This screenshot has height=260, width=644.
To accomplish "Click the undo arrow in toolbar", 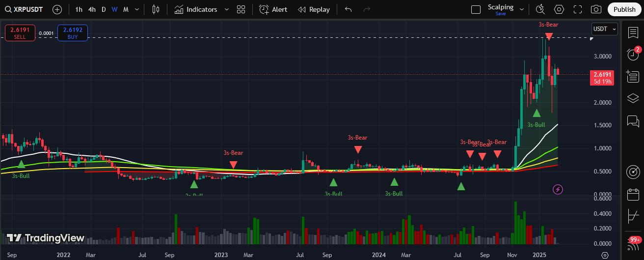I will pos(348,9).
